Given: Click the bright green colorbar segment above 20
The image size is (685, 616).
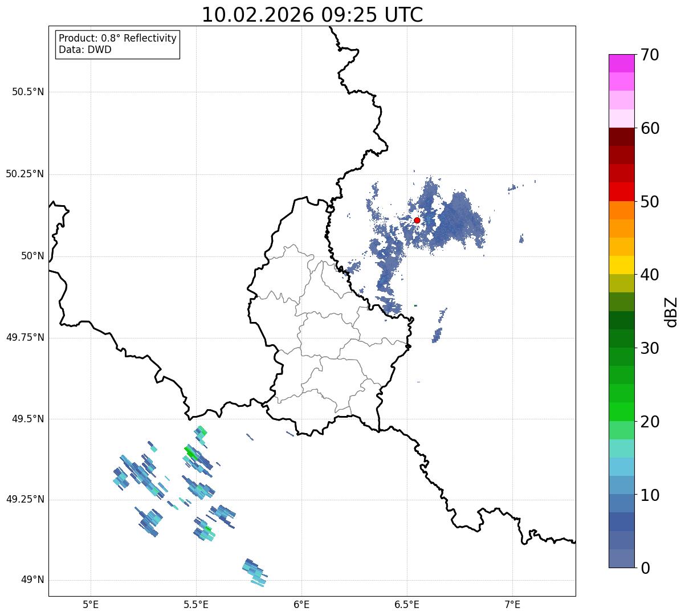Looking at the screenshot, I should click(621, 412).
